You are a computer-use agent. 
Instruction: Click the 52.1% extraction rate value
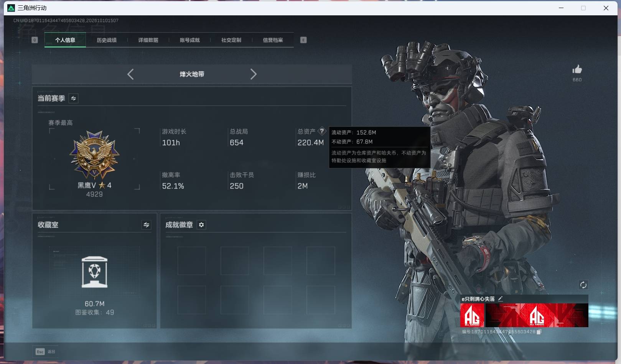[173, 186]
